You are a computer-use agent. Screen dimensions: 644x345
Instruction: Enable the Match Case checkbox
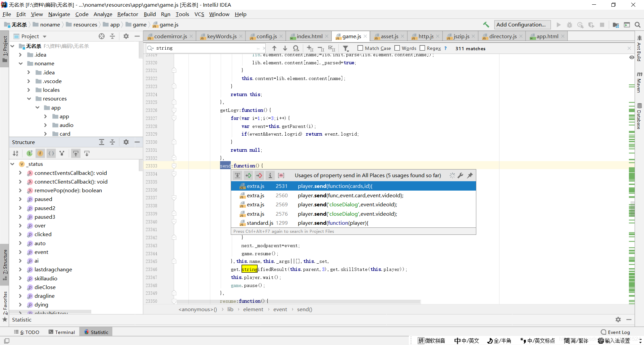pos(360,48)
